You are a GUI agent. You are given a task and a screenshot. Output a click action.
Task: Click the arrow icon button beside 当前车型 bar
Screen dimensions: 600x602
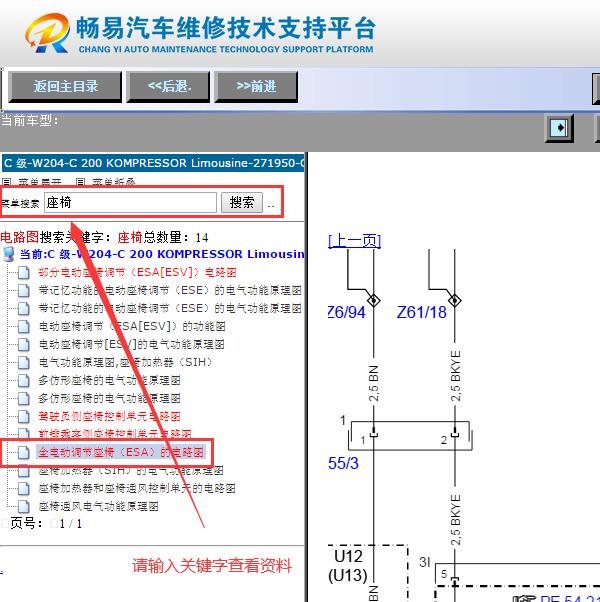pos(559,128)
